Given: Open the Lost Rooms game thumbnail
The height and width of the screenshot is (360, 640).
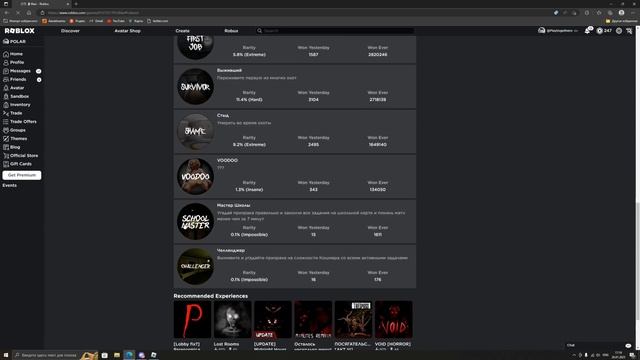Looking at the screenshot, I should click(x=232, y=319).
